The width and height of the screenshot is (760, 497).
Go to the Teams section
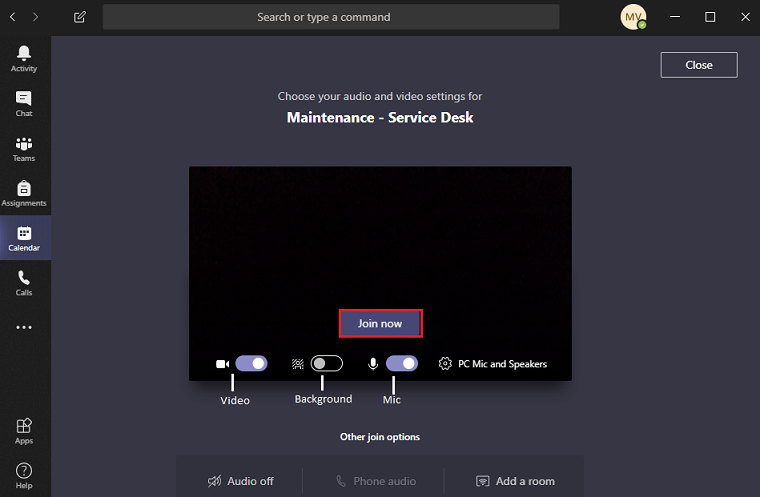pyautogui.click(x=24, y=148)
